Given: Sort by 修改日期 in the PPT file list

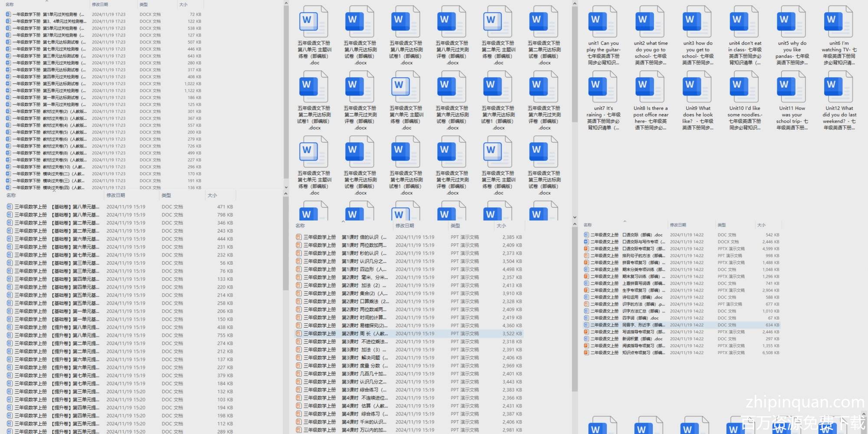Looking at the screenshot, I should tap(404, 226).
